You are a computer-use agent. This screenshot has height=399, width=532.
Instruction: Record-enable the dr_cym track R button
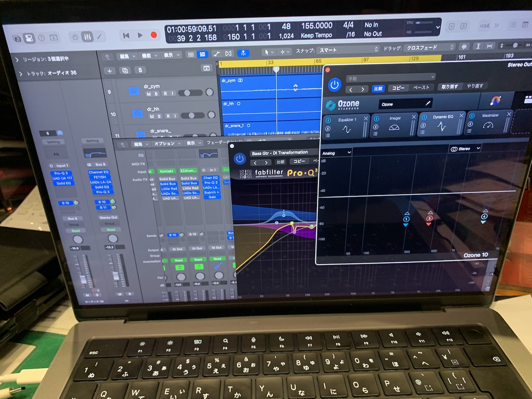165,93
